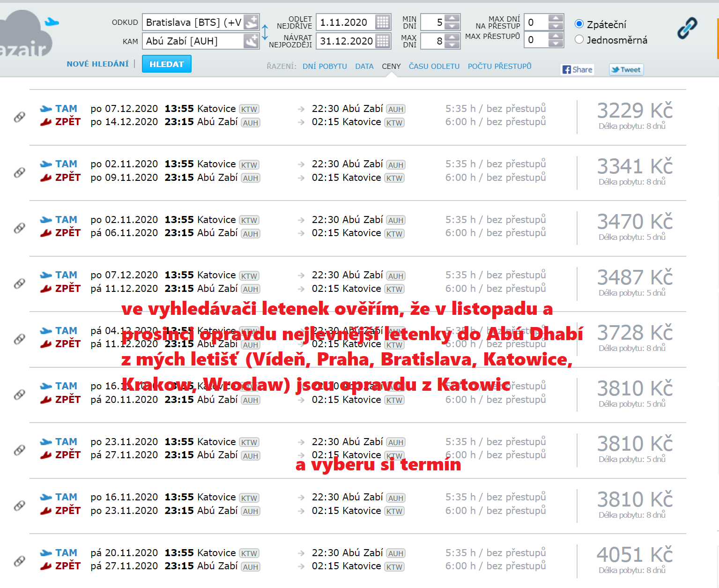Viewport: 719px width, 588px height.
Task: Click ZPĚT label in 4051 Kč row
Action: [x=68, y=566]
